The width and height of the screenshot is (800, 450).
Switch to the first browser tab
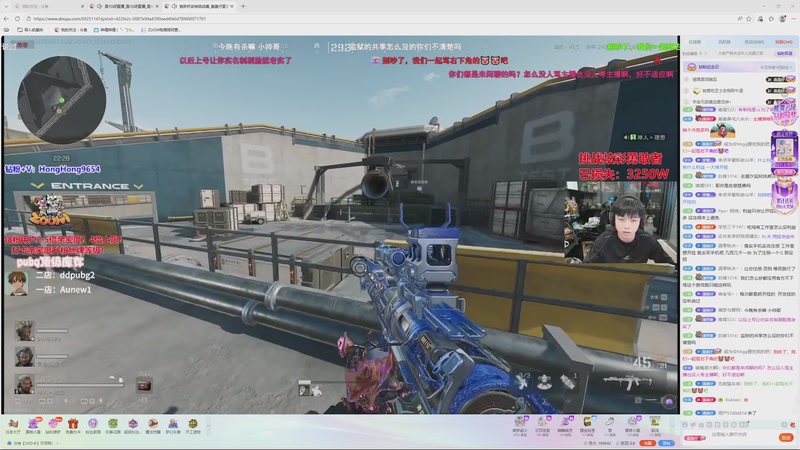pos(46,6)
